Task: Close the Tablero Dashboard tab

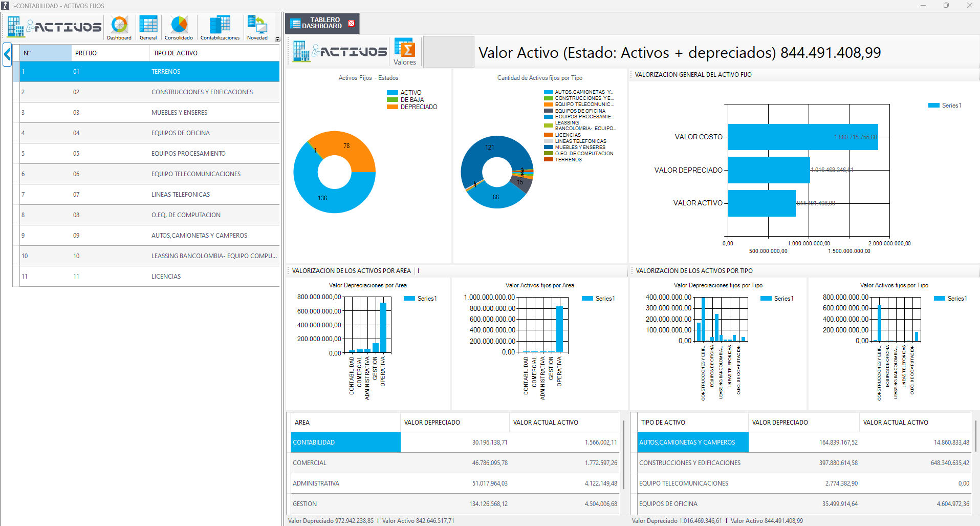Action: 351,24
